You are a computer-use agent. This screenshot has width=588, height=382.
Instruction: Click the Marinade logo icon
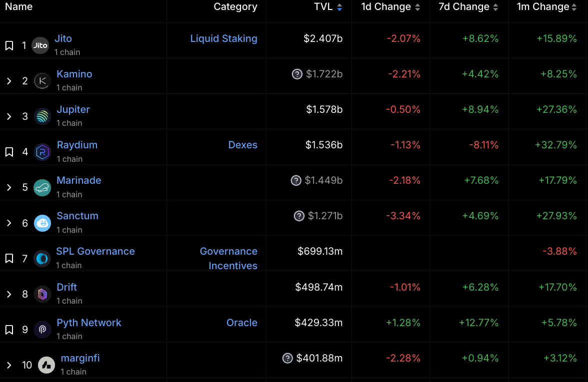pos(42,187)
